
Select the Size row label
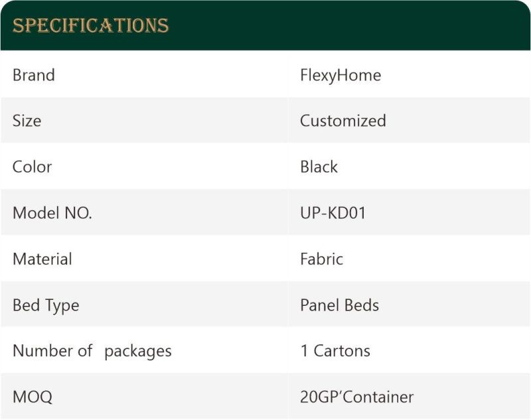27,121
